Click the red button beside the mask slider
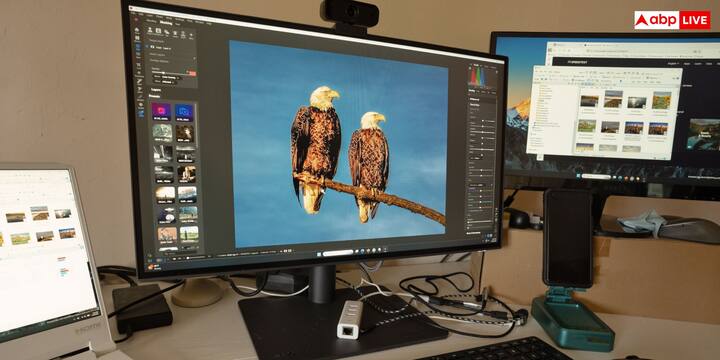 tap(192, 73)
